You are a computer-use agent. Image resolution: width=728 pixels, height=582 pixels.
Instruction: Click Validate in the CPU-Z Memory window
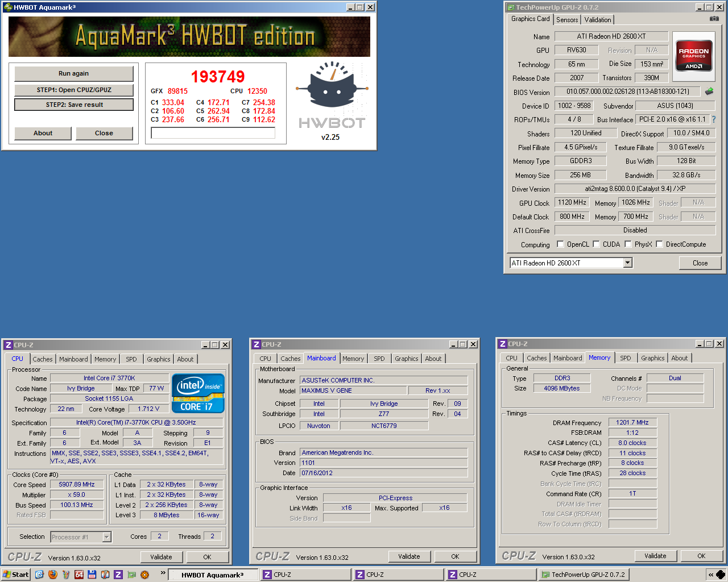pos(655,556)
